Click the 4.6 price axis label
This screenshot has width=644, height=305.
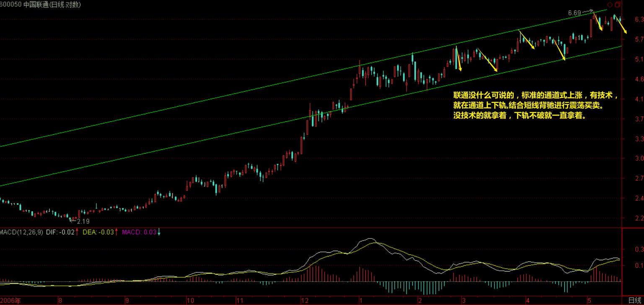(639, 79)
